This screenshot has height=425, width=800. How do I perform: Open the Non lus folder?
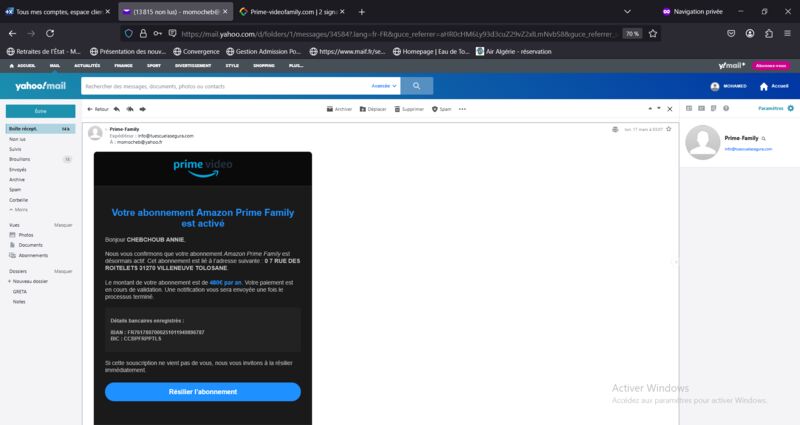click(x=17, y=139)
